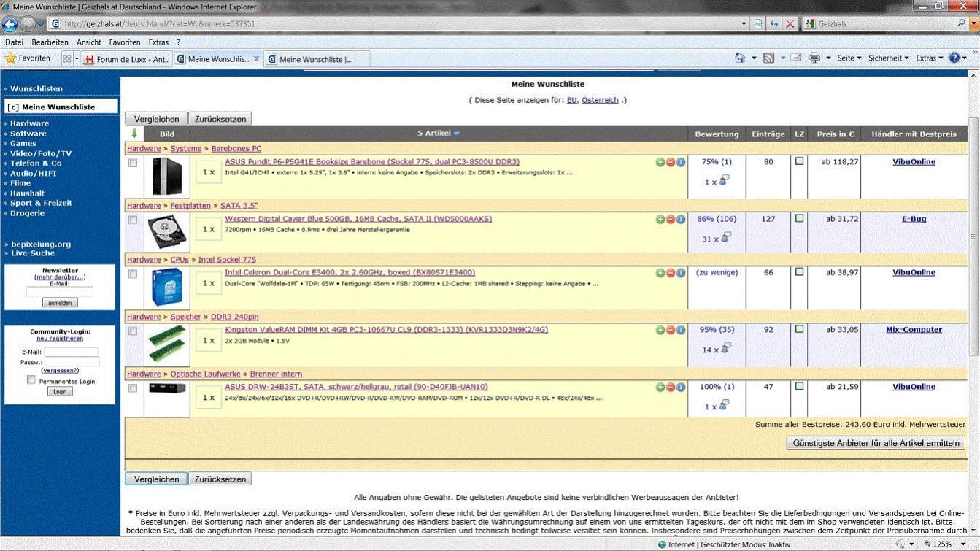
Task: Click the bottom Zurücksetzen button
Action: (220, 479)
